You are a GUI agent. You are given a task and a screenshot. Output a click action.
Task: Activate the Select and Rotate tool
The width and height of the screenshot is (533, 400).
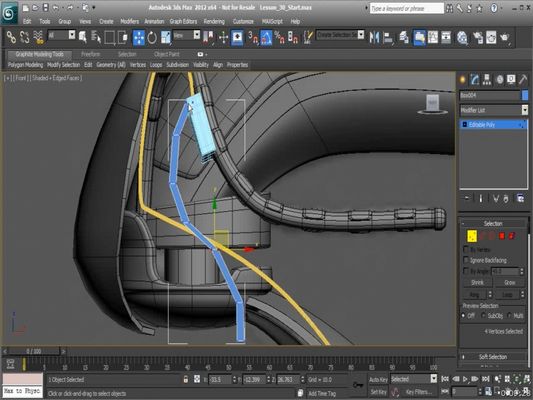coord(152,37)
